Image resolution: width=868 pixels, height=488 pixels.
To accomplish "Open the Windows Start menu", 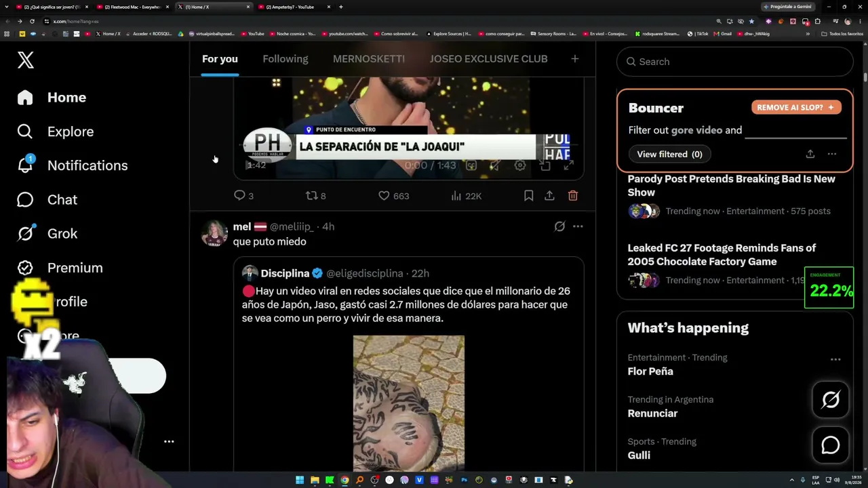I will coord(300,481).
